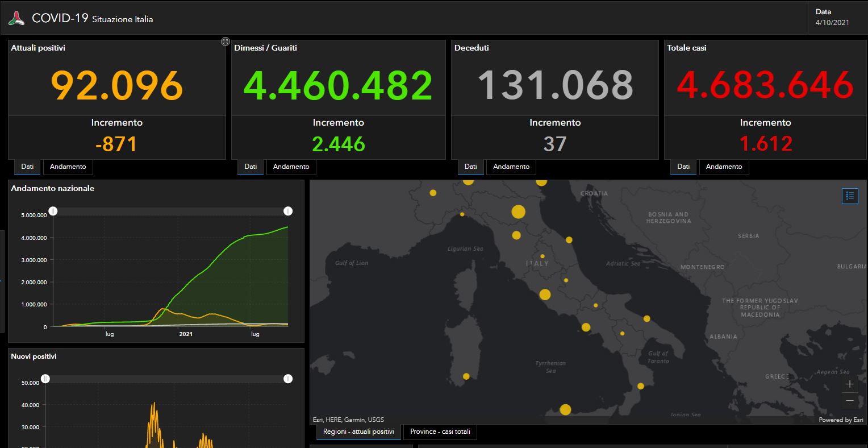Viewport: 868px width, 448px height.
Task: Click the 50.000 axis label on Nuovi positivi
Action: pyautogui.click(x=30, y=383)
